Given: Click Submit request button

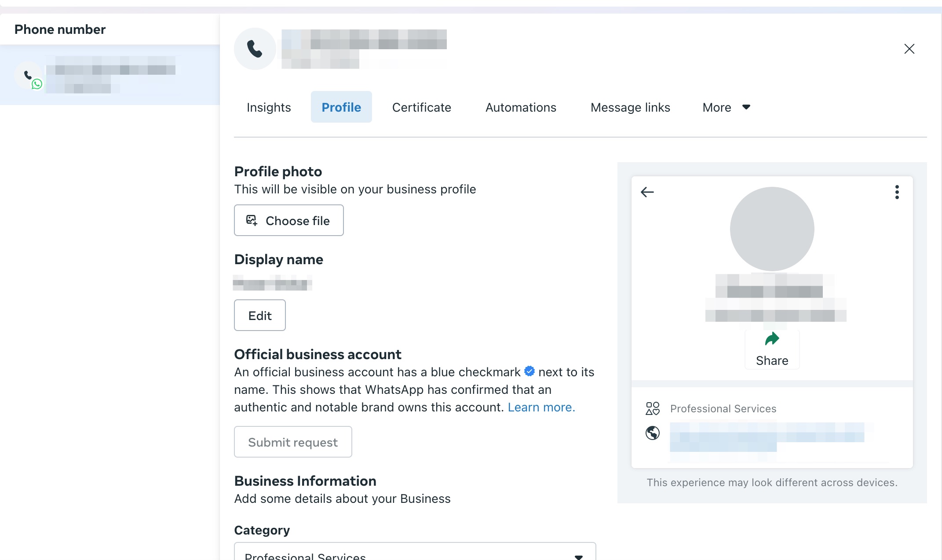Looking at the screenshot, I should [x=293, y=442].
